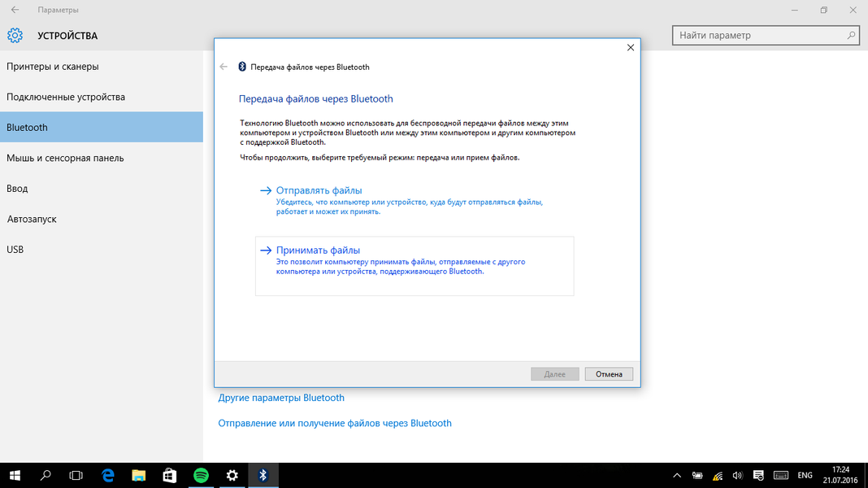This screenshot has width=868, height=488.
Task: Switch to the Settings app in the taskbar
Action: [x=232, y=475]
